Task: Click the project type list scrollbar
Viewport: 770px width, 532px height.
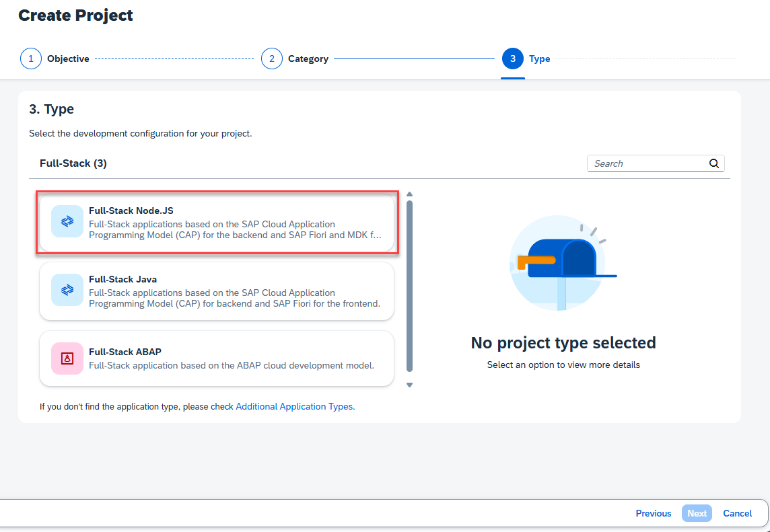Action: [409, 286]
